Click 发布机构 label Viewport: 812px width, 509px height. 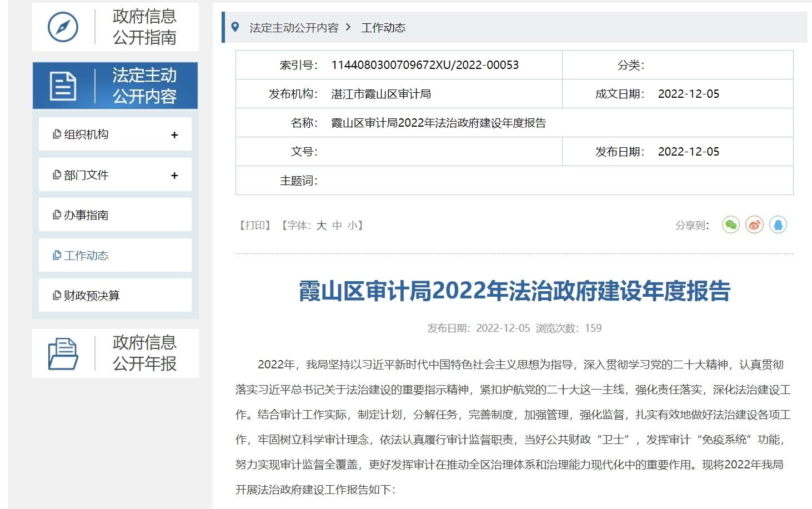point(293,94)
